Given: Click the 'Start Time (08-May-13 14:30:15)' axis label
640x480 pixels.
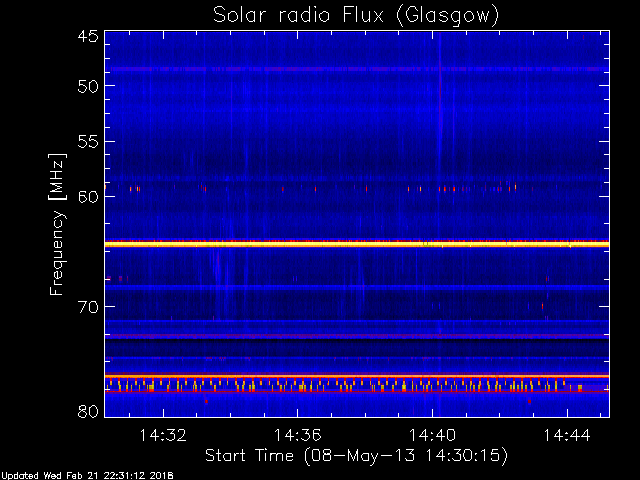Looking at the screenshot, I should click(x=356, y=456).
